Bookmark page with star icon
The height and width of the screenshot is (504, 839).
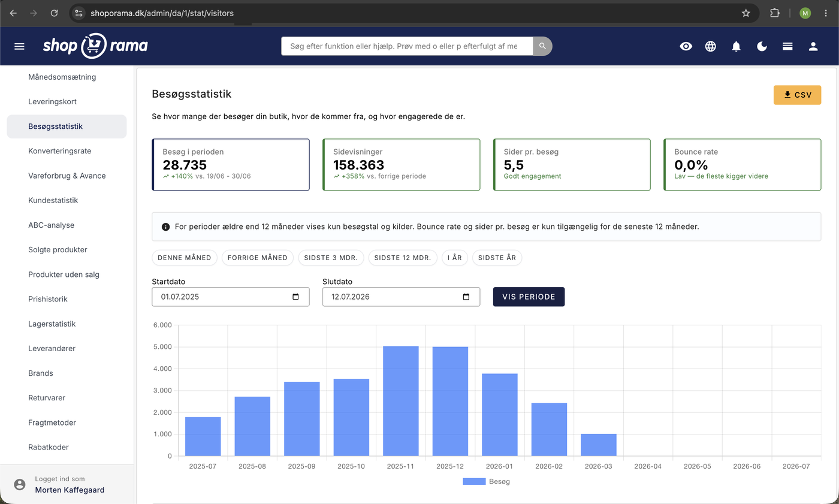click(x=746, y=13)
